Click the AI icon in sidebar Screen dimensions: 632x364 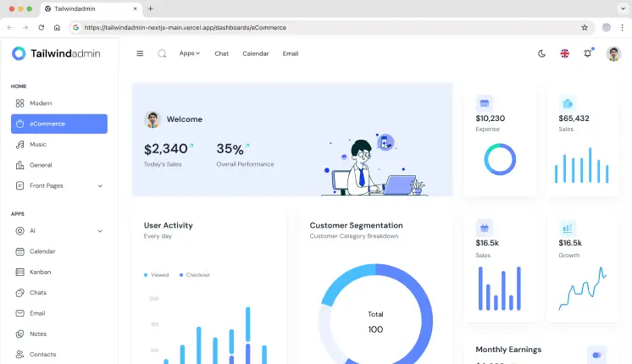pyautogui.click(x=19, y=231)
